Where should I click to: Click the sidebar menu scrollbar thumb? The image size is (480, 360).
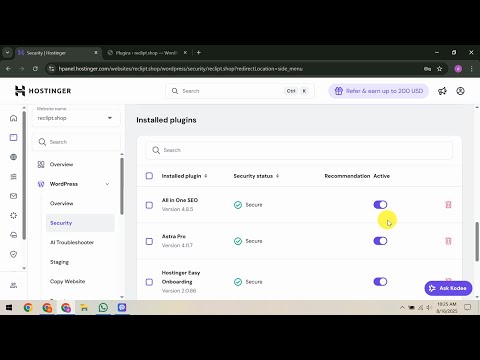(122, 186)
